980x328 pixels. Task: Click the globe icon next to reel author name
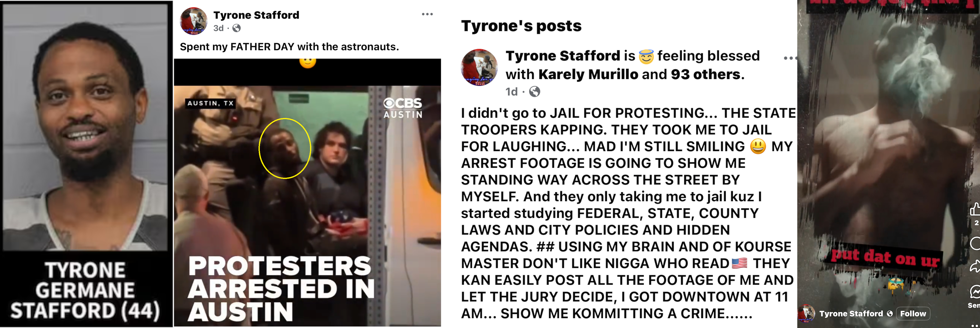pyautogui.click(x=890, y=313)
